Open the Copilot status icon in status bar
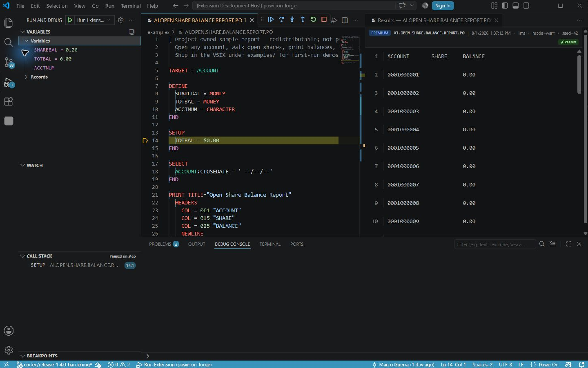 click(x=568, y=364)
